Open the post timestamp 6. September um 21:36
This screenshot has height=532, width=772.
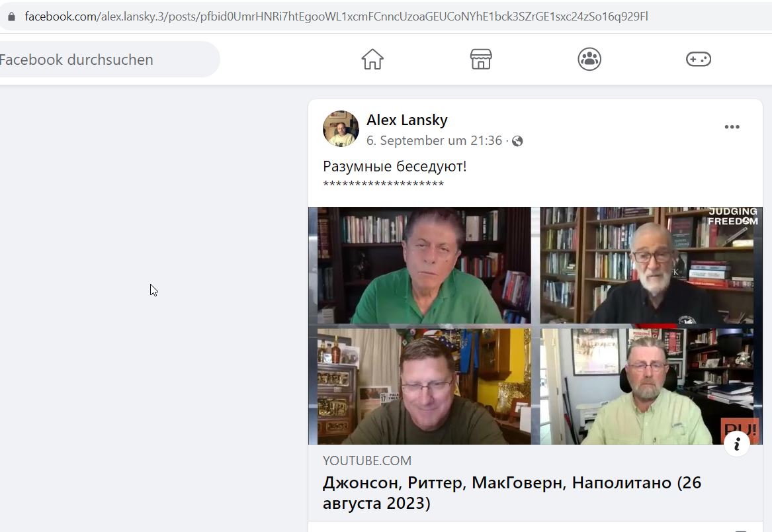[434, 141]
